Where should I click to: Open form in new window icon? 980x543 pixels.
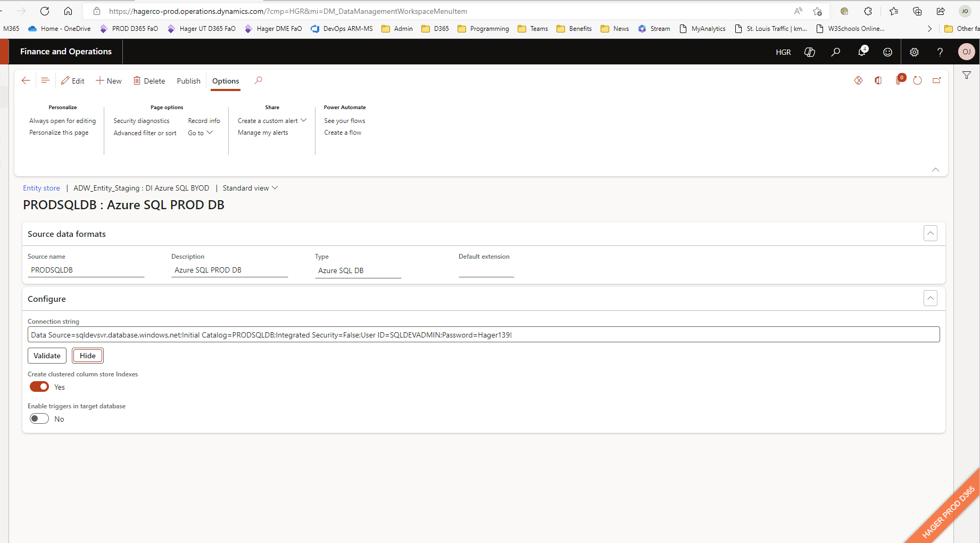[937, 80]
